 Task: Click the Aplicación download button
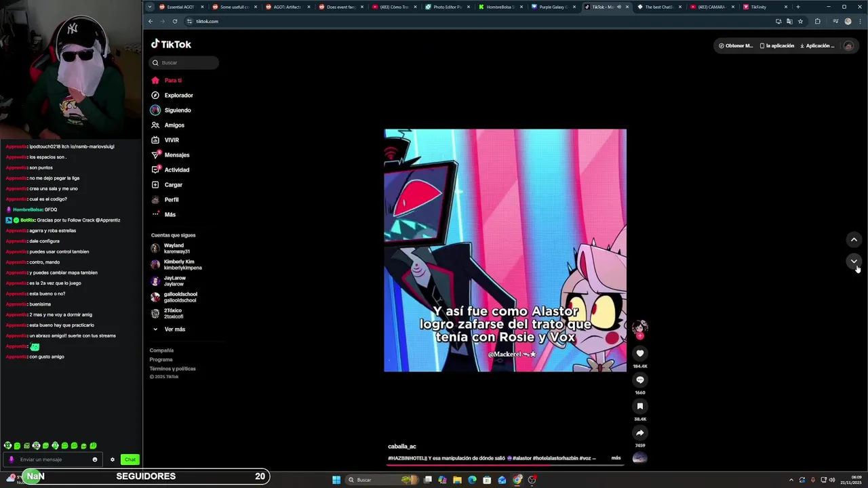817,45
